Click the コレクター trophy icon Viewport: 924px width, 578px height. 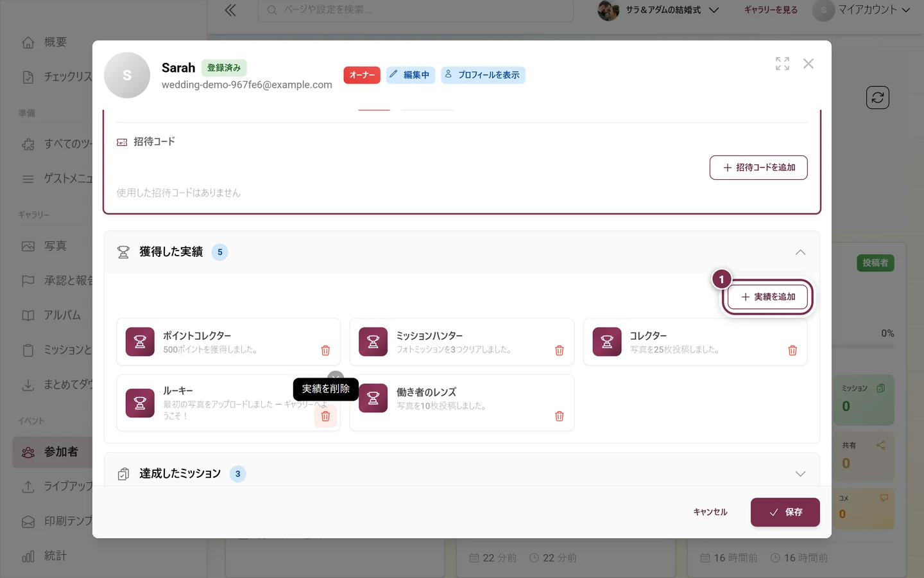pyautogui.click(x=607, y=342)
